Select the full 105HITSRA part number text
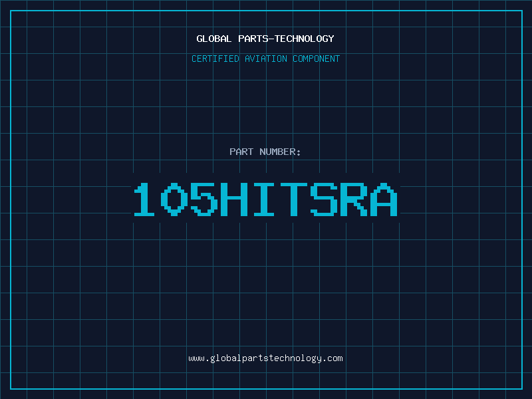This screenshot has width=532, height=399. click(265, 199)
